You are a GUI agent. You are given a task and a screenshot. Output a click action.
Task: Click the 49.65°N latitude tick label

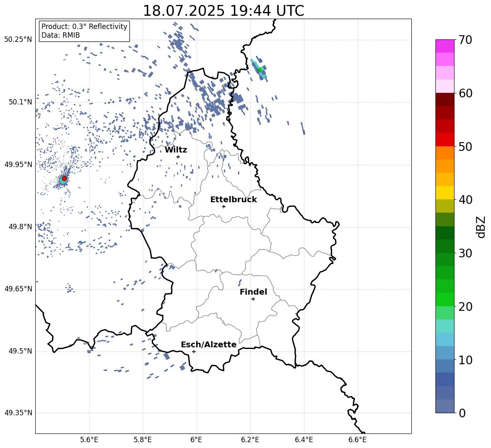(18, 288)
